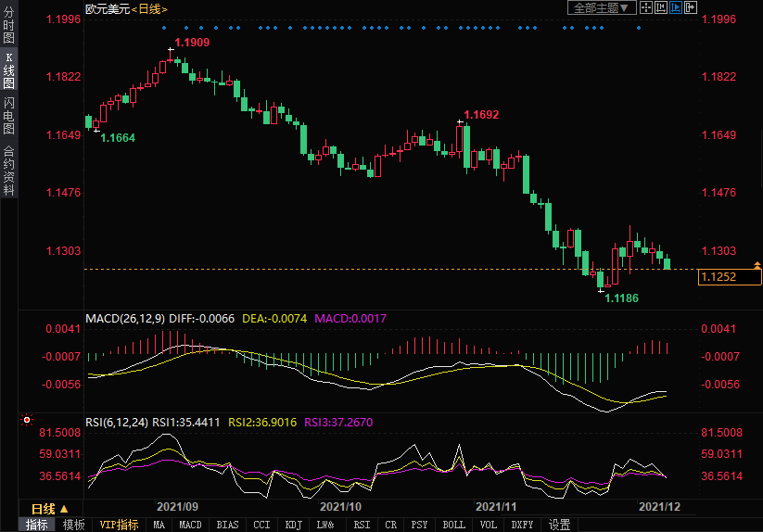This screenshot has width=763, height=532.
Task: Enable the KDJ indicator
Action: coord(293,525)
